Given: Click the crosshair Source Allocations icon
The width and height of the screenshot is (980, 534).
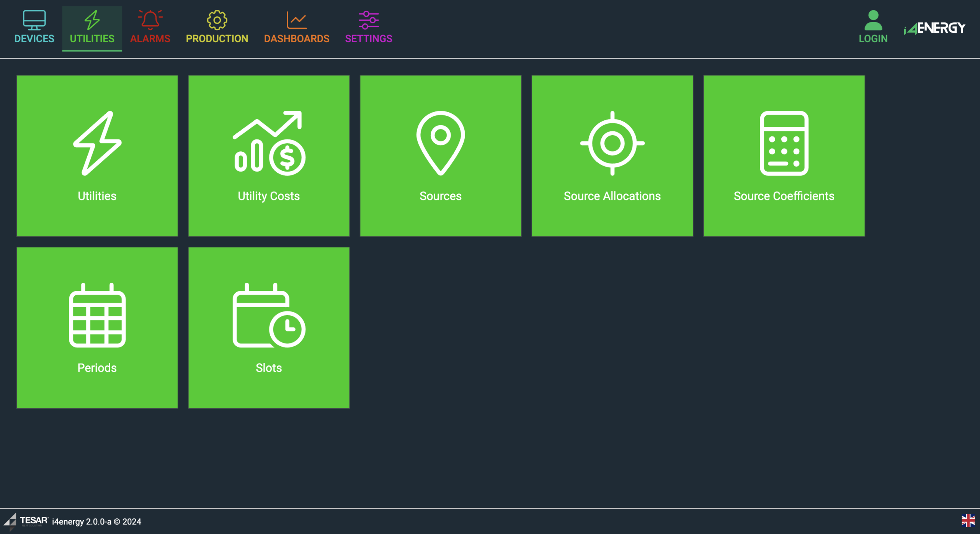Looking at the screenshot, I should pyautogui.click(x=612, y=143).
